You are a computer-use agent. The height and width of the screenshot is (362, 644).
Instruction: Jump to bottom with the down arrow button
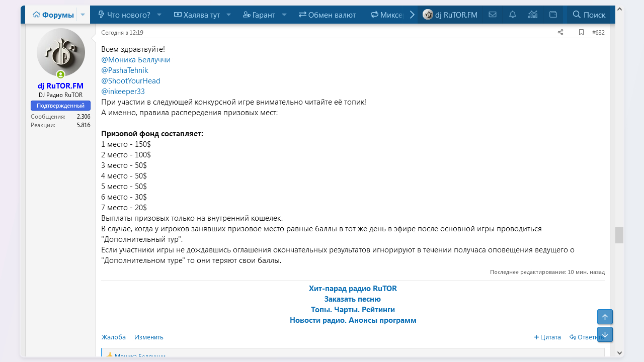tap(605, 334)
